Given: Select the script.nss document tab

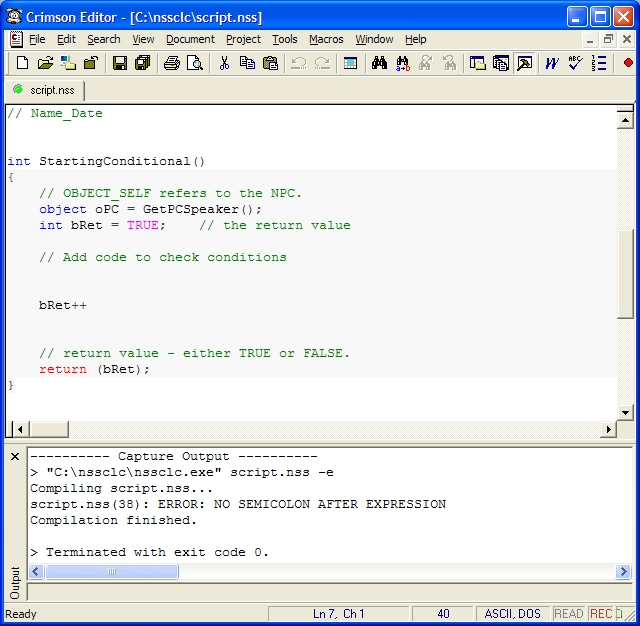Looking at the screenshot, I should [46, 90].
